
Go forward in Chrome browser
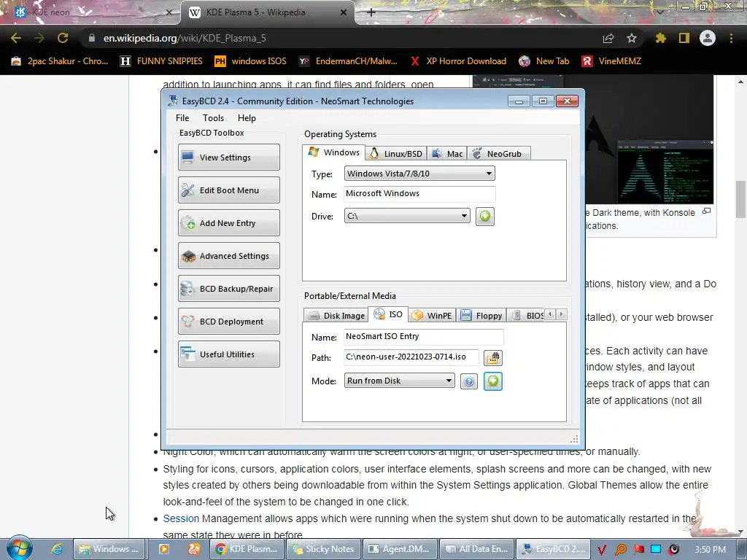click(39, 38)
